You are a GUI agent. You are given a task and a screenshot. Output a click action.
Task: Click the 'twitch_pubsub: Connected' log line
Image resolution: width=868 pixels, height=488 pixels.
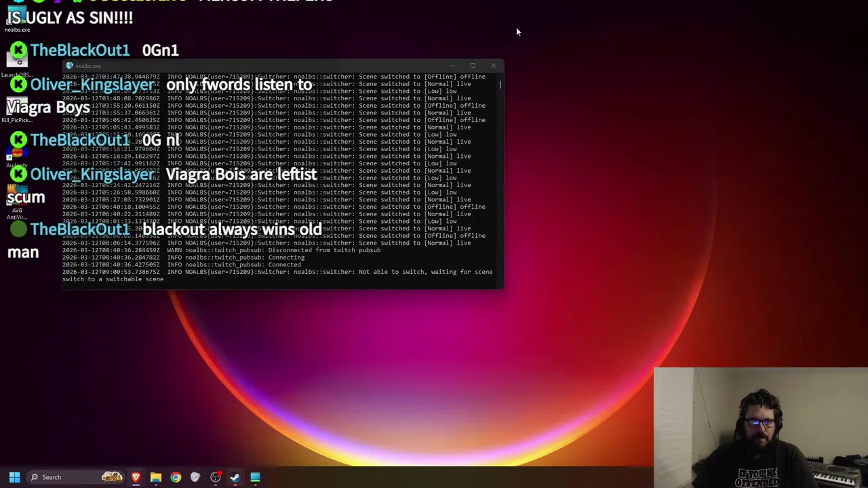tap(182, 264)
